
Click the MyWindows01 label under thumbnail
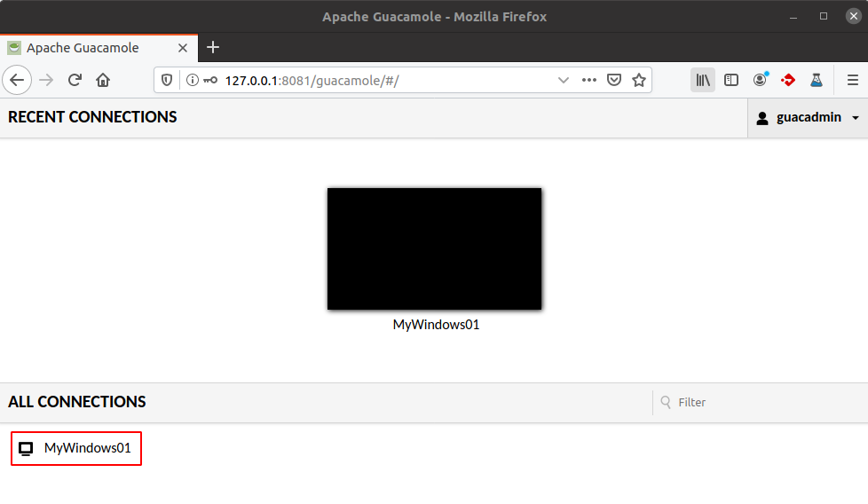point(436,325)
